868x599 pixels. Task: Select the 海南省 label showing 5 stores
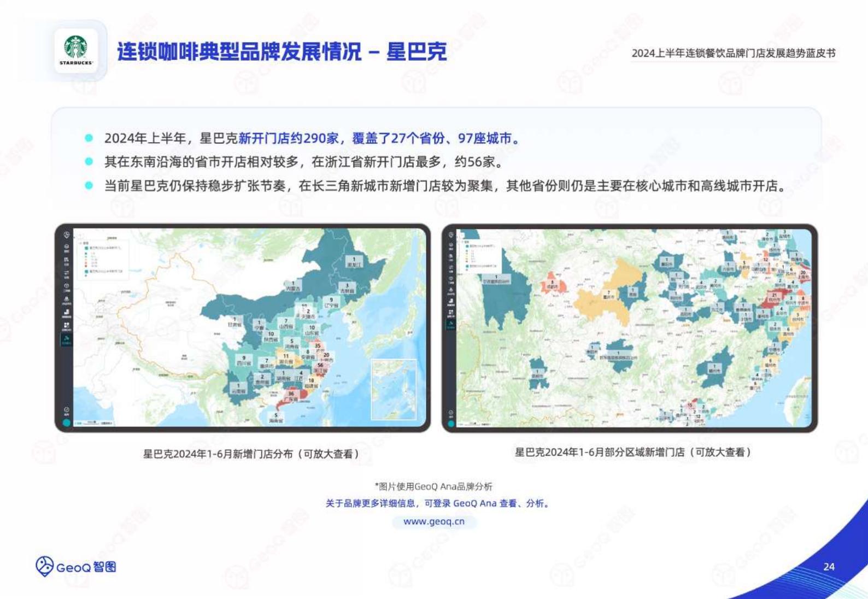(x=276, y=418)
